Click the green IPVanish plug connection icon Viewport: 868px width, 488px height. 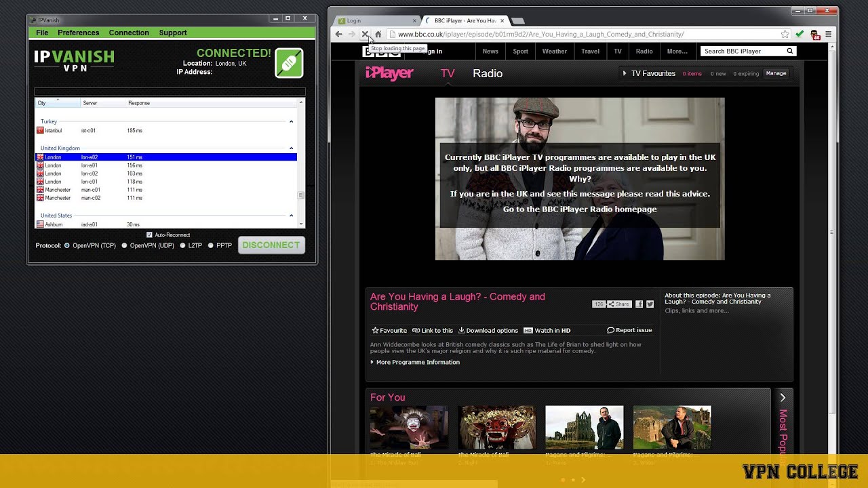(289, 64)
